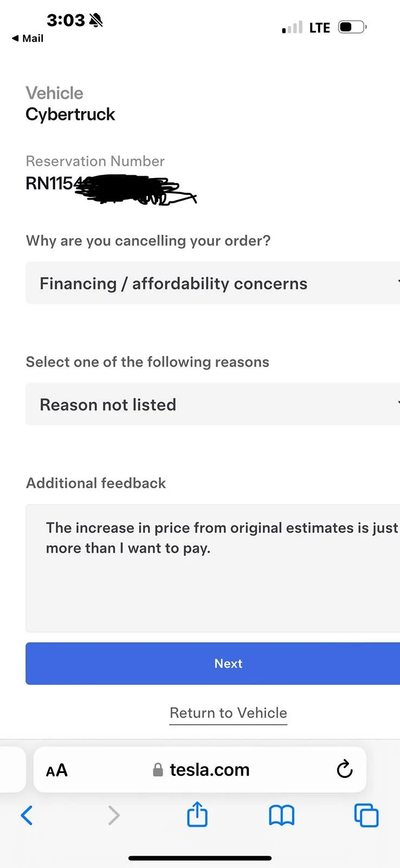The width and height of the screenshot is (400, 868).
Task: Reload the page with refresh icon
Action: pos(345,769)
